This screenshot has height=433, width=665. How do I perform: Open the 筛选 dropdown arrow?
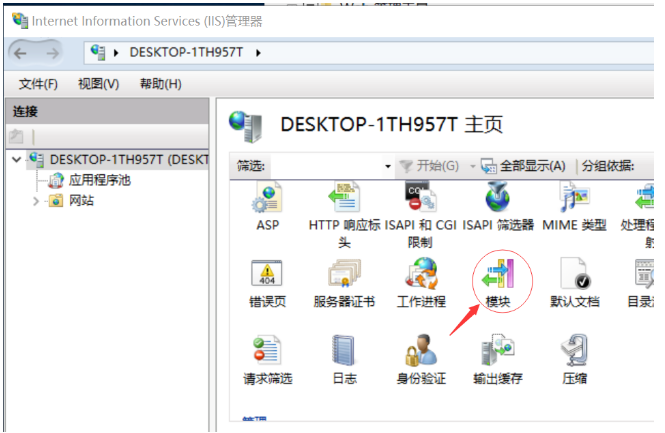(x=388, y=166)
